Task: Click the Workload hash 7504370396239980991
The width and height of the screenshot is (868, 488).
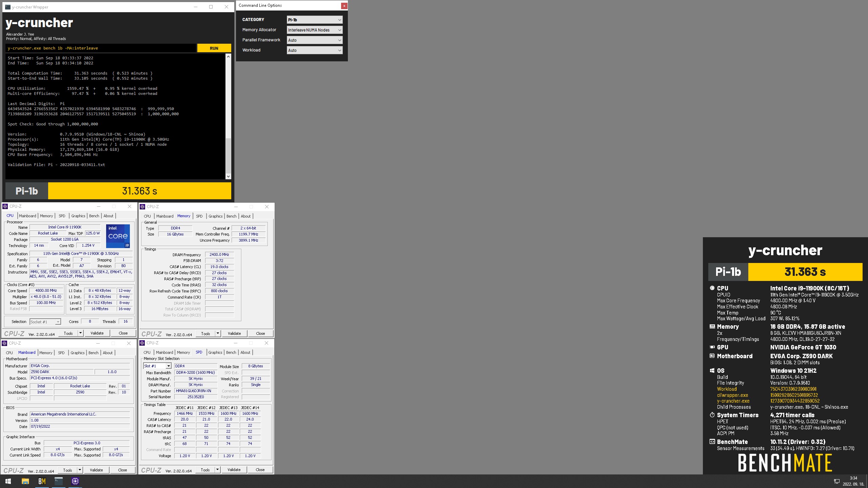Action: tap(793, 389)
